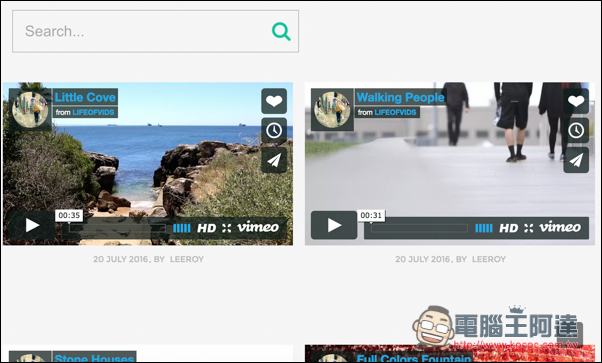Like the Walking People video with heart icon
Viewport: 602px width, 363px height.
pos(576,101)
